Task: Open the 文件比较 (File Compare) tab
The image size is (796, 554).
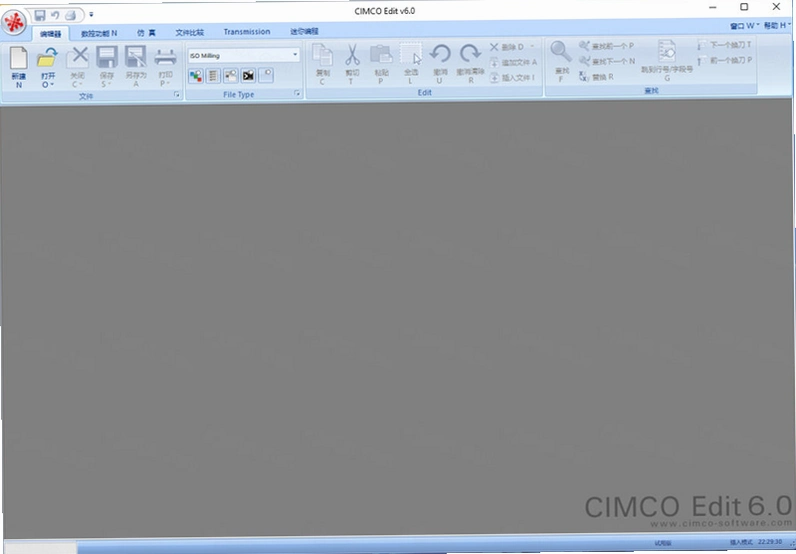Action: (x=189, y=32)
